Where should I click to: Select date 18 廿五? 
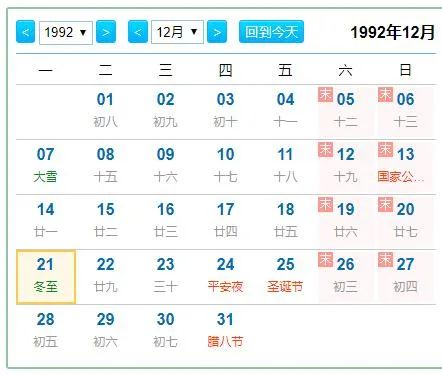[x=285, y=222]
